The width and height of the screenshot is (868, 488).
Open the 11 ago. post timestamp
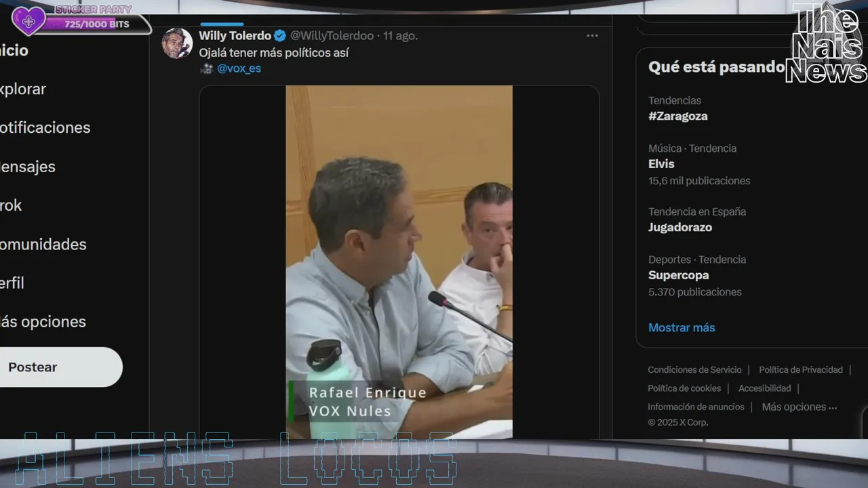400,36
